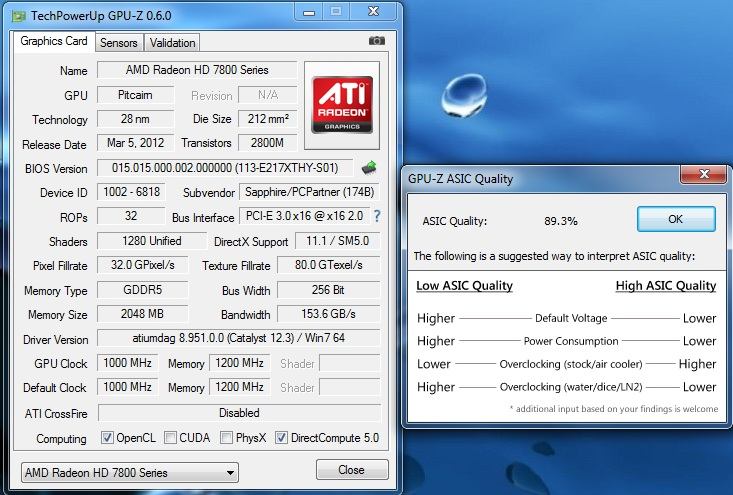Click the Bus Interface field PCI-E 3.0 x16

[304, 216]
